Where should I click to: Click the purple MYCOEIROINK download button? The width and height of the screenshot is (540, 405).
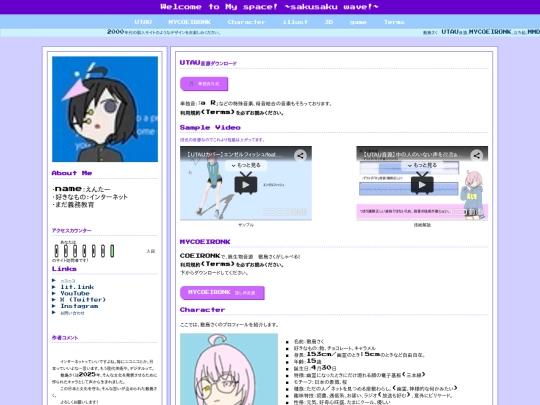tap(222, 293)
